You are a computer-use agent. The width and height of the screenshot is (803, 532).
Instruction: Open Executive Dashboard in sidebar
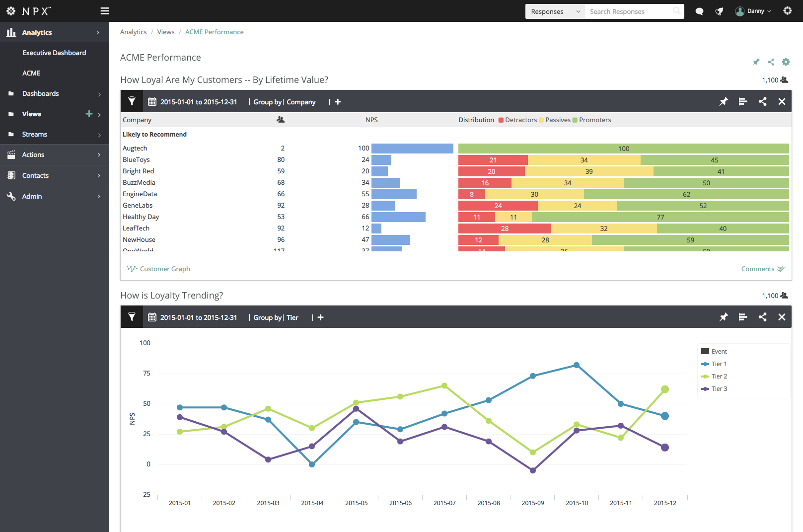[54, 53]
